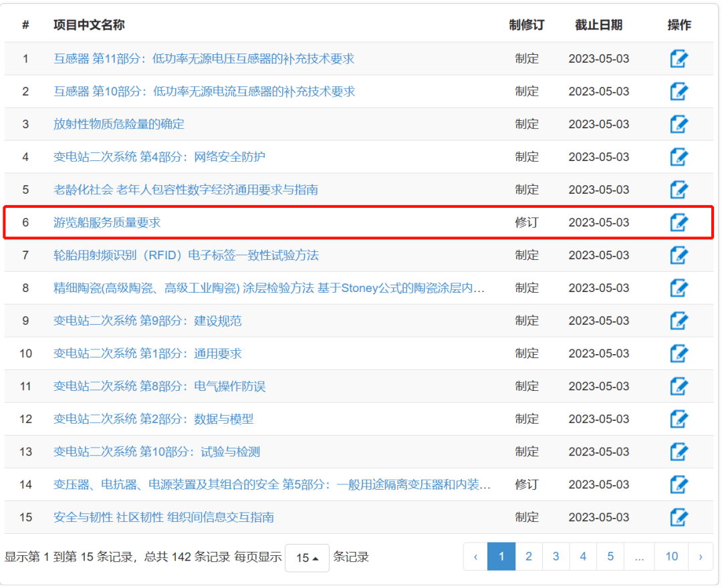Open the 15 records-per-page dropdown
This screenshot has width=722, height=588.
[307, 557]
